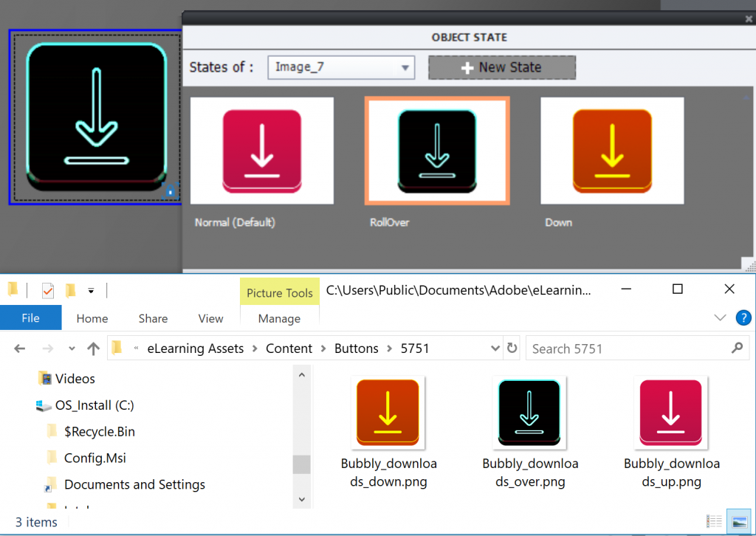
Task: Switch to the Share ribbon tab
Action: pos(153,318)
